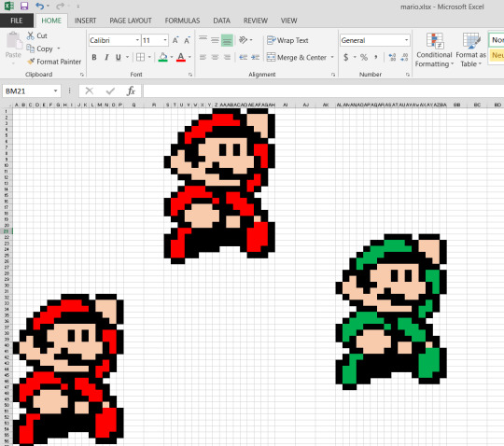The width and height of the screenshot is (504, 446).
Task: Open the Name Box dropdown arrow
Action: [x=55, y=91]
